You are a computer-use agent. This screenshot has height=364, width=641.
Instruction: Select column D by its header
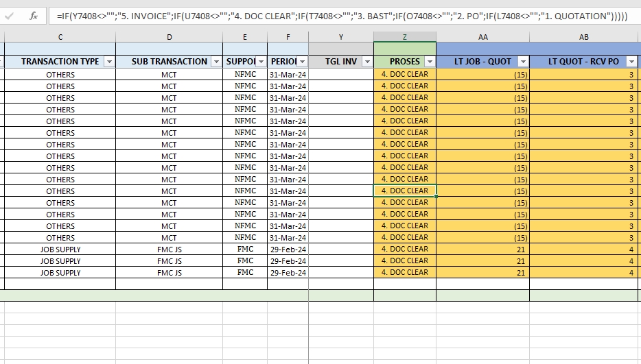pos(170,37)
